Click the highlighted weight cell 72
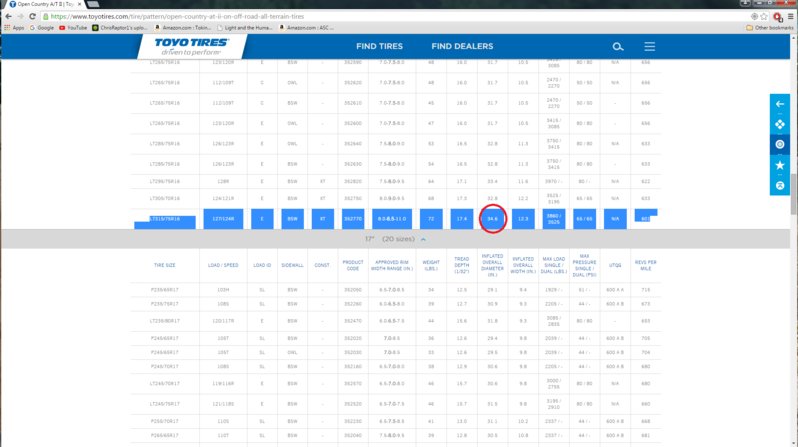The width and height of the screenshot is (798, 447). click(x=431, y=219)
